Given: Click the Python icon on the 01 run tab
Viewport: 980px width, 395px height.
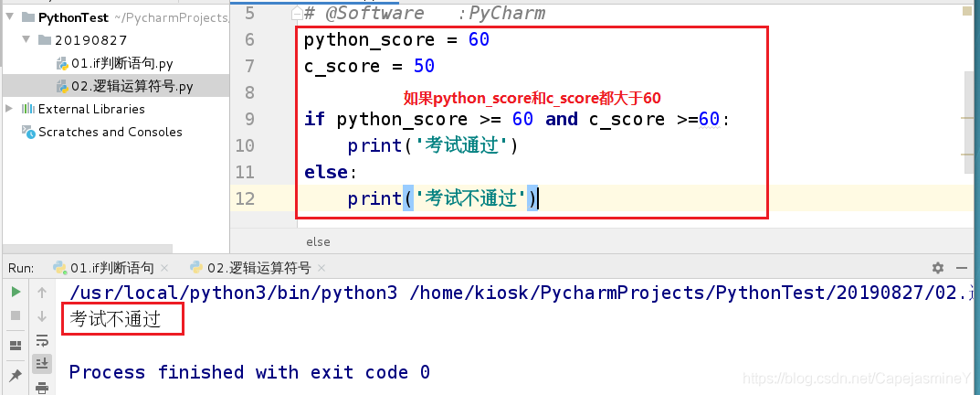Looking at the screenshot, I should click(x=60, y=268).
